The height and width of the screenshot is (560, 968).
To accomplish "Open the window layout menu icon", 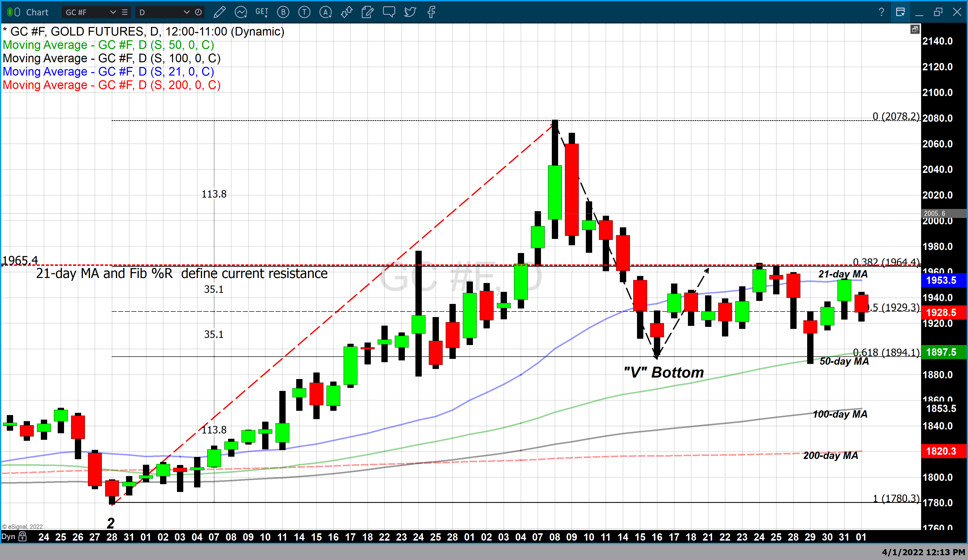I will pyautogui.click(x=900, y=12).
